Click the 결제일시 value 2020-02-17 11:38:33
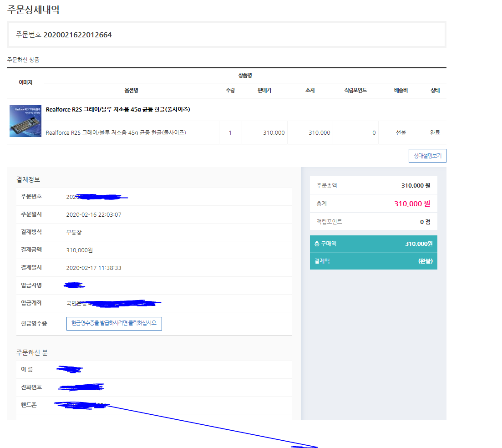Screen dimensions: 502x448 click(x=94, y=268)
